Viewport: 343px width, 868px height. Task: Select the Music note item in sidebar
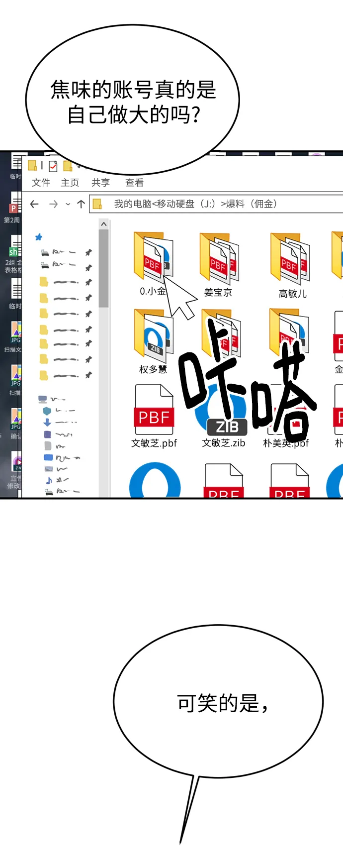click(x=49, y=480)
